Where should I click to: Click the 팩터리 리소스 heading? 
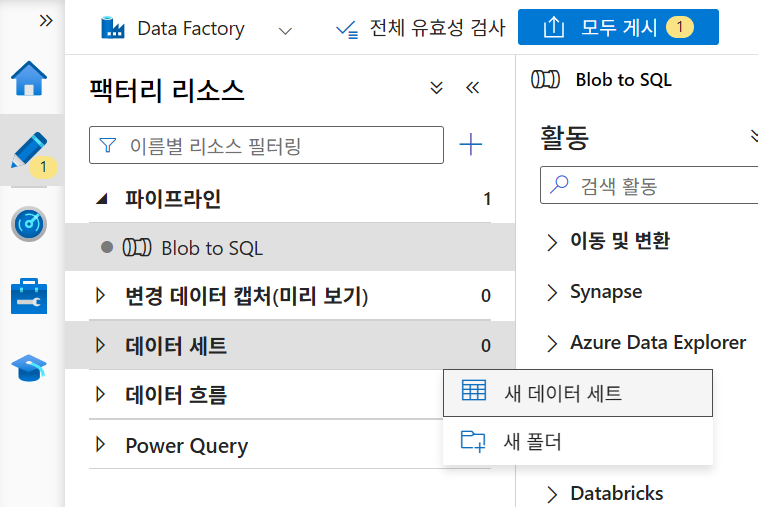(167, 90)
